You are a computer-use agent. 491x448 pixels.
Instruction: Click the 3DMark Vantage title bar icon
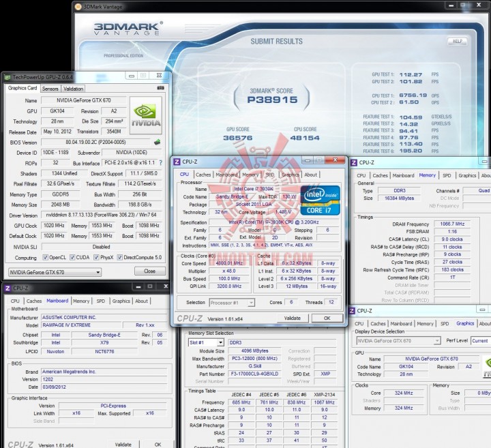[x=78, y=7]
